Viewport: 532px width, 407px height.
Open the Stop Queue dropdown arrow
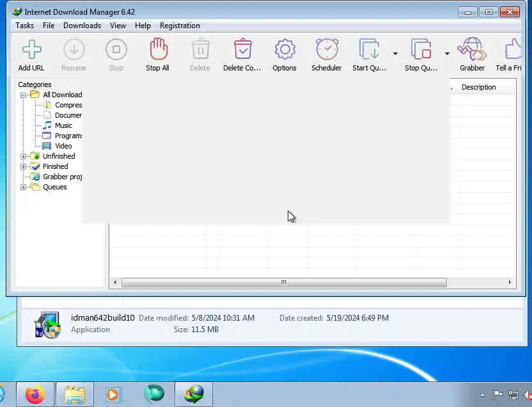point(447,54)
